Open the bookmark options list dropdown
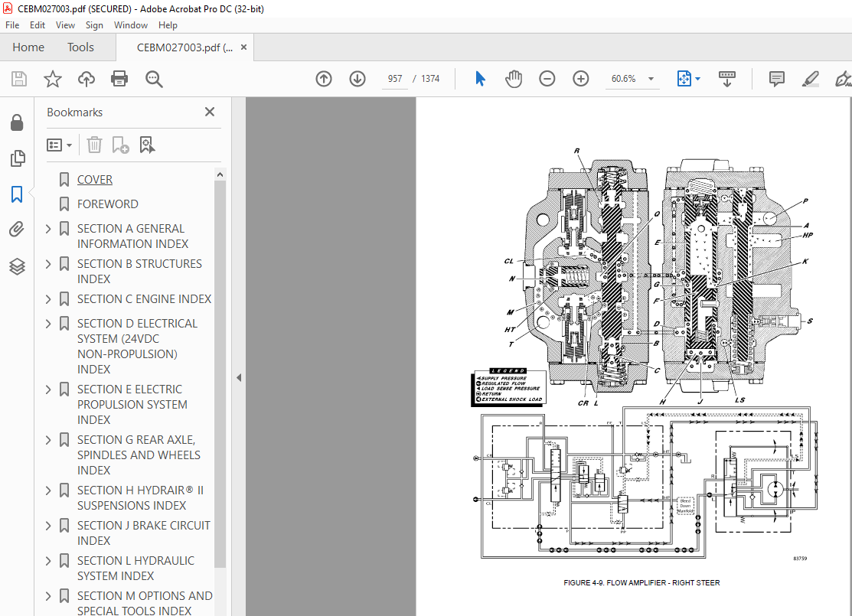Image resolution: width=852 pixels, height=616 pixels. pos(59,145)
